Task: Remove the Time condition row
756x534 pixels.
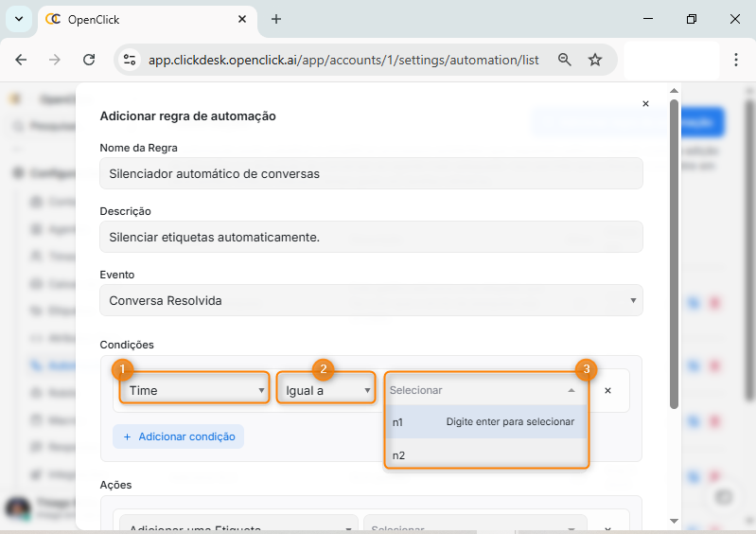Action: [x=607, y=390]
